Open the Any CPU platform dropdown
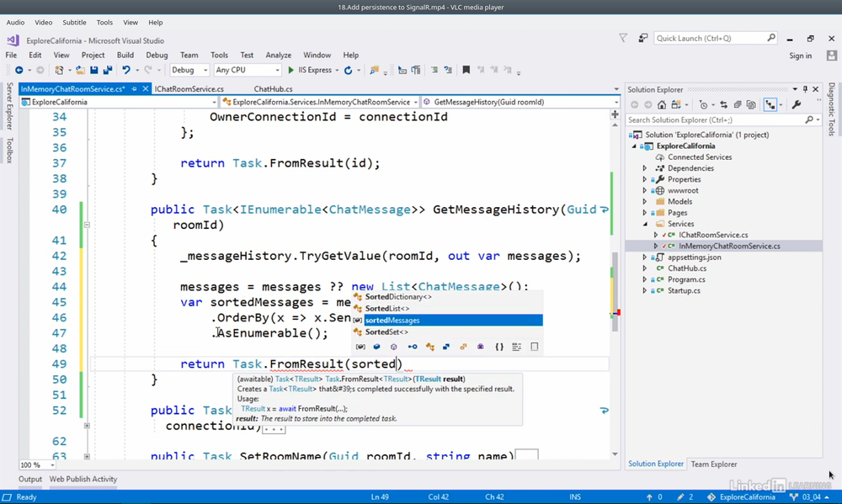Screen dimensions: 842x504 [x=247, y=71]
